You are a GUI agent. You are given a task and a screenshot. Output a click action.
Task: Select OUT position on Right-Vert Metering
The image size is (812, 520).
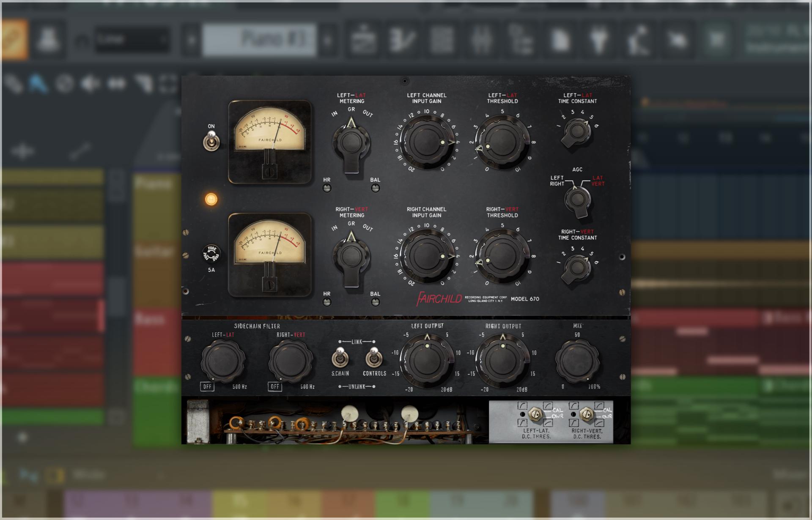[368, 228]
